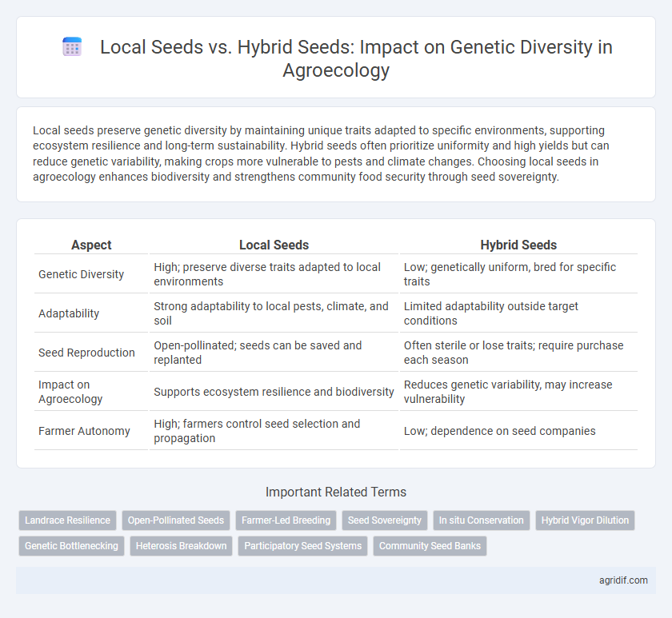Click 'Strong adaptability to local pests' cell
The height and width of the screenshot is (618, 672).
click(274, 313)
